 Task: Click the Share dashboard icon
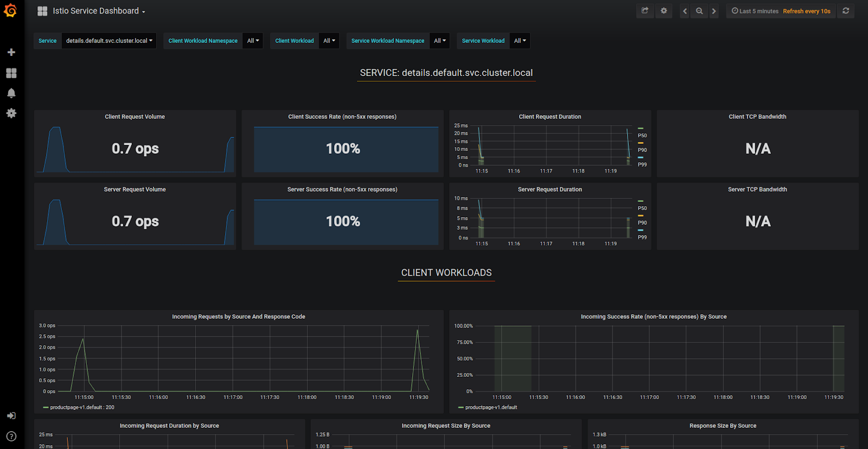(x=644, y=11)
